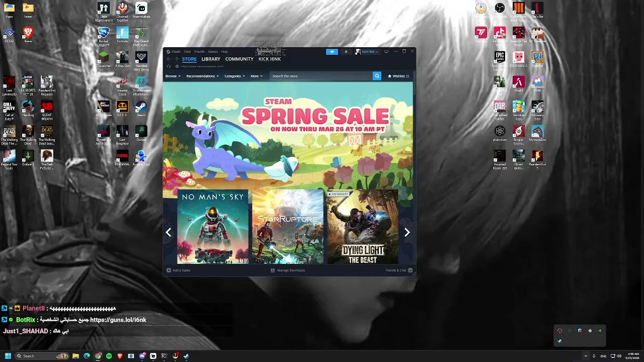Select the Brave browser desktop shortcut
The height and width of the screenshot is (362, 644).
click(28, 35)
